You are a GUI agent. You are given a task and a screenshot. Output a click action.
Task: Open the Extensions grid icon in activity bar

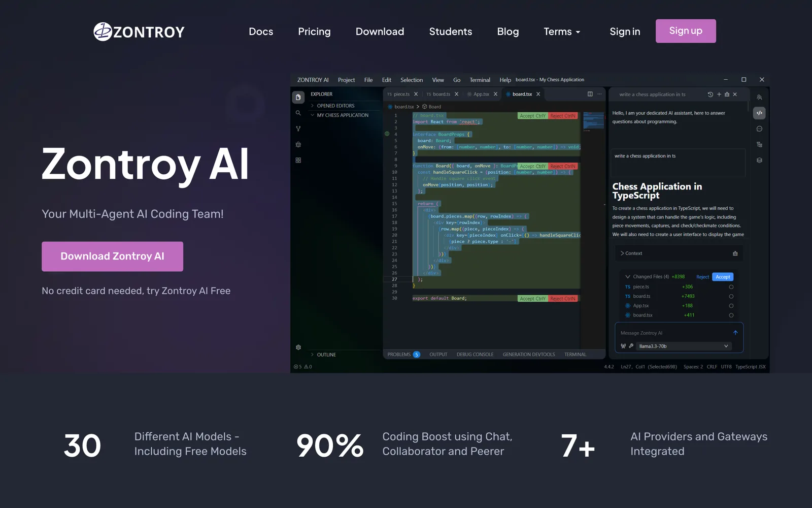(x=298, y=160)
